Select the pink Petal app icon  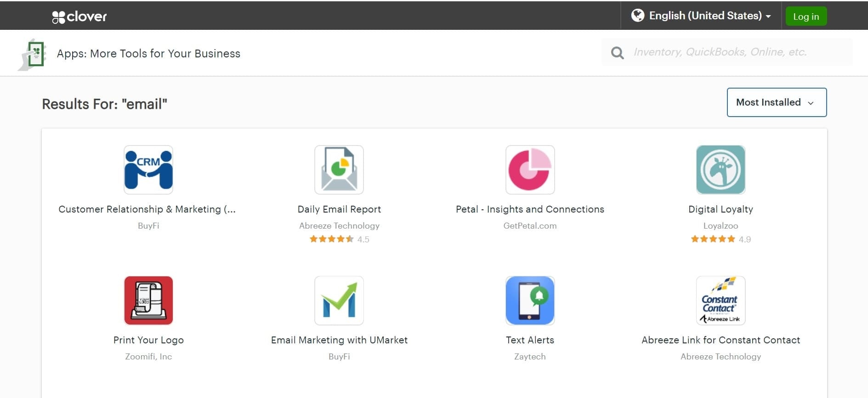point(530,170)
